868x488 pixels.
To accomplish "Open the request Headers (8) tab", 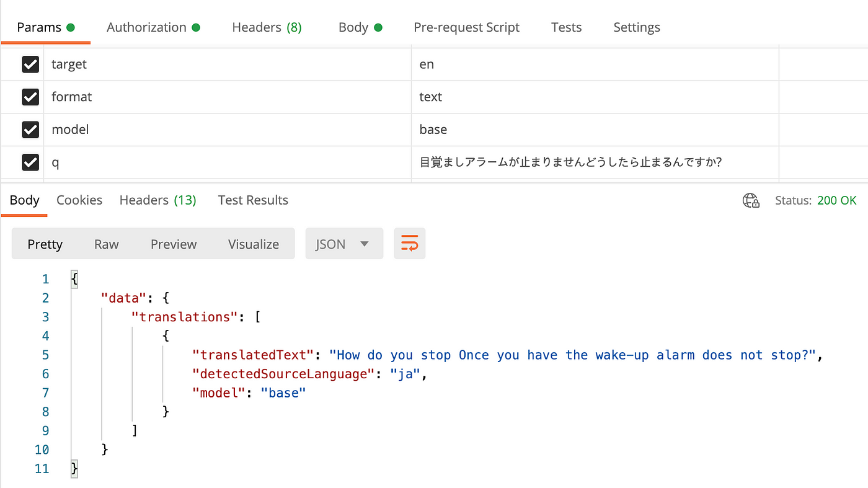I will pyautogui.click(x=267, y=27).
